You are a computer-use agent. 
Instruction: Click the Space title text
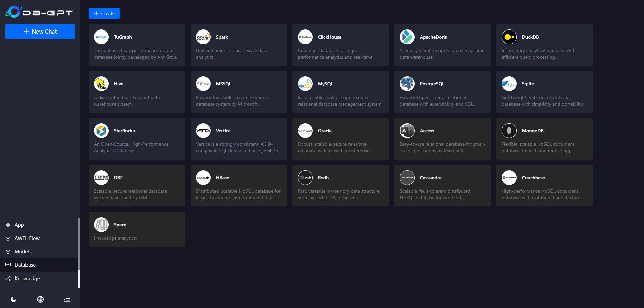click(120, 225)
